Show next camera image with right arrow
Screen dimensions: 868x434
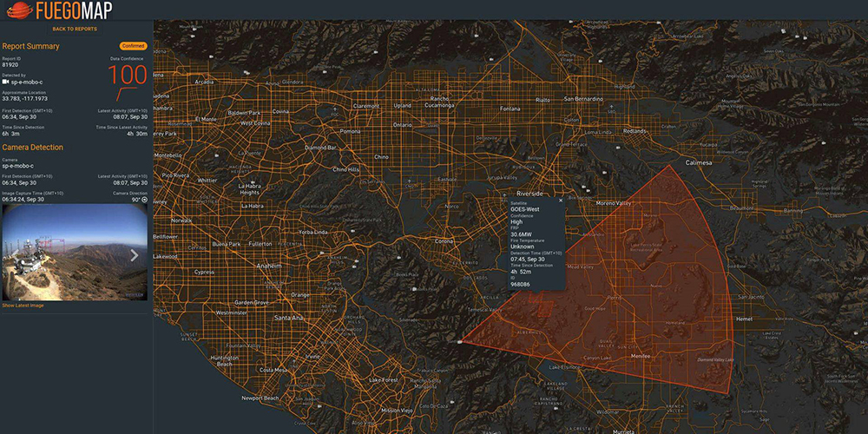(x=134, y=254)
